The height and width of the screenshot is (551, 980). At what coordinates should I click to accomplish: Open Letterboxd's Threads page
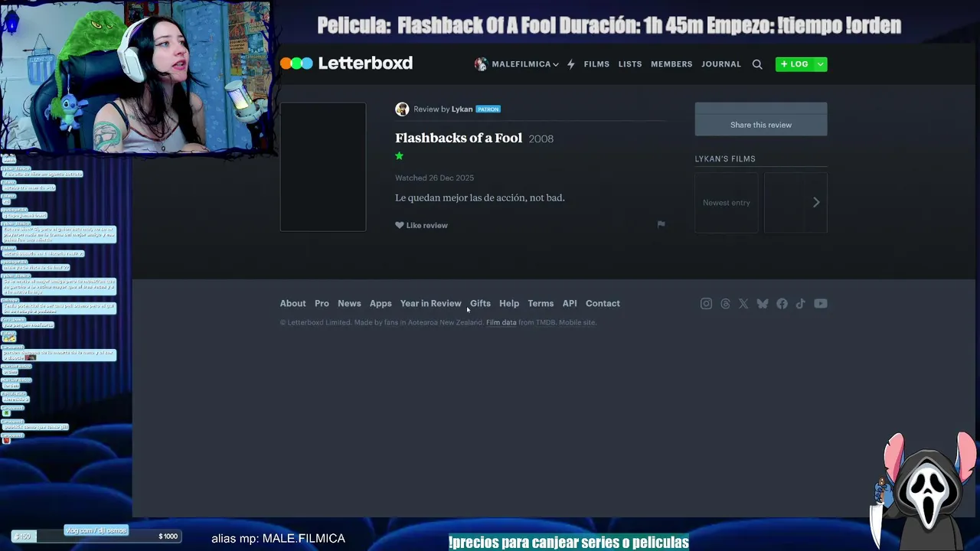tap(725, 304)
